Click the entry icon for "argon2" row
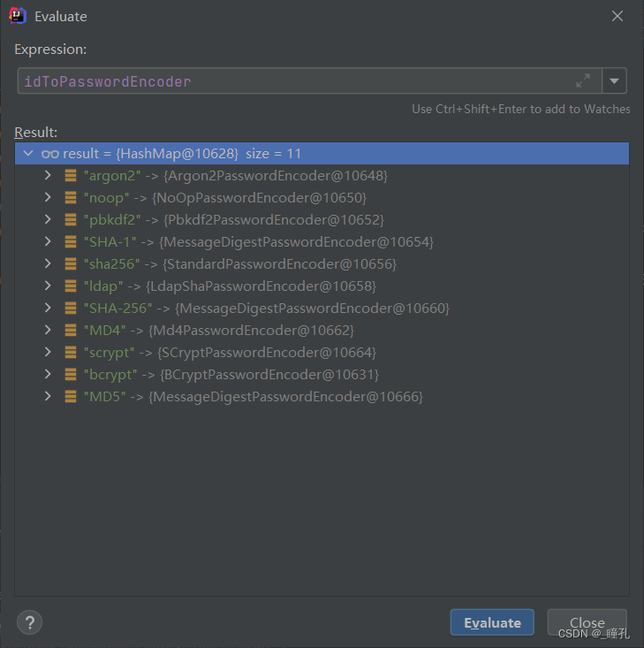 (71, 175)
